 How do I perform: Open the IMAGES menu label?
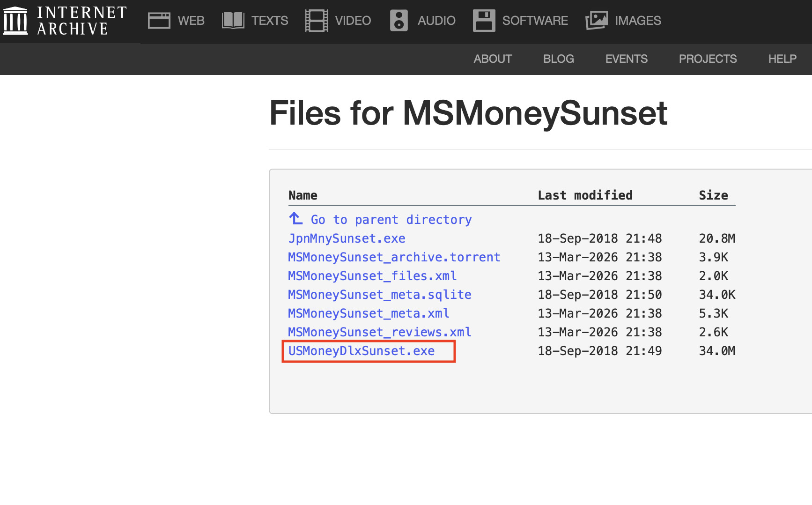point(638,21)
